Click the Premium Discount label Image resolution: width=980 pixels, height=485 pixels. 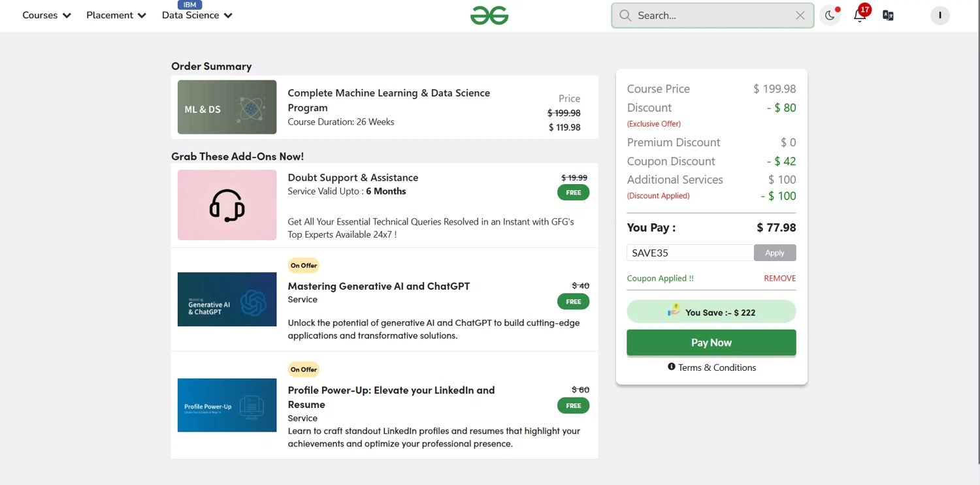(674, 142)
